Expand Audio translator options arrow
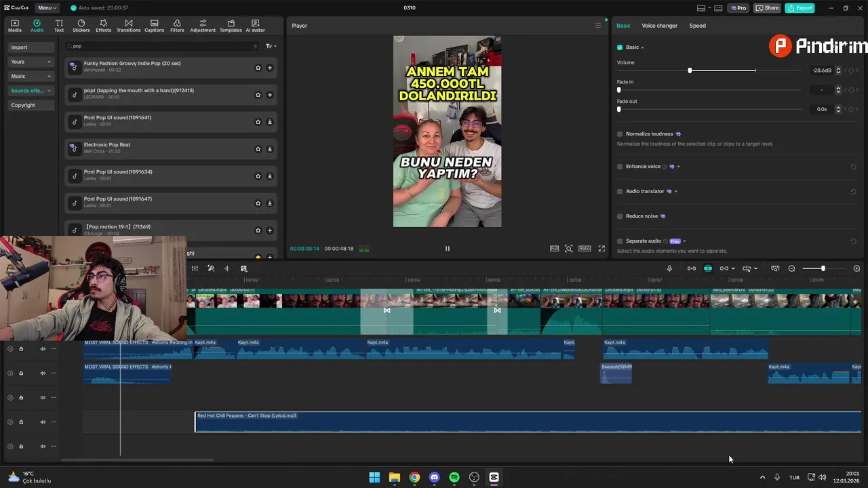 click(x=675, y=191)
